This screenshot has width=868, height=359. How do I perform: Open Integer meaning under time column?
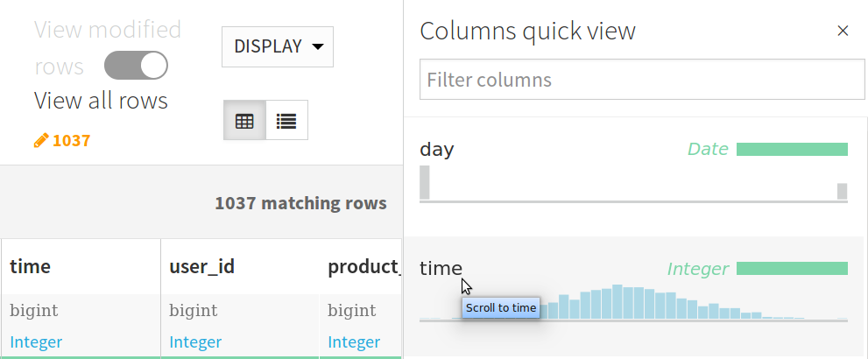[x=36, y=341]
